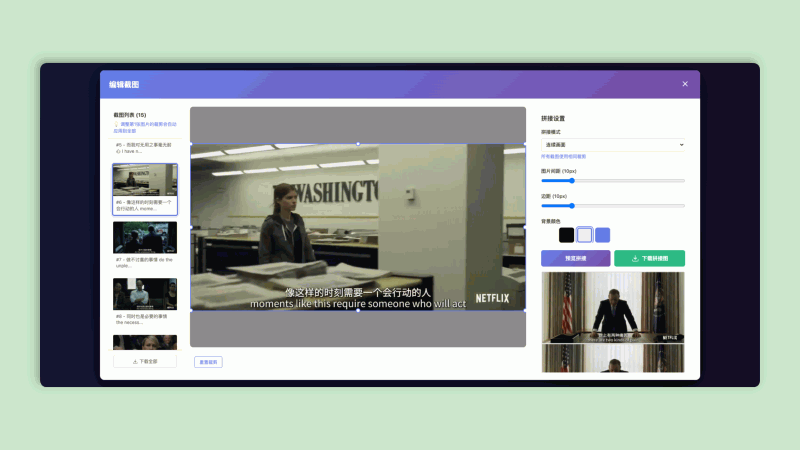The image size is (800, 450).
Task: Choose the blue background color swatch
Action: tap(603, 235)
